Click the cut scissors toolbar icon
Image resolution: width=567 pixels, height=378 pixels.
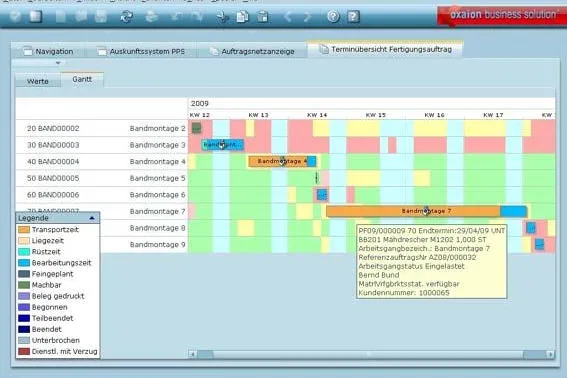click(x=222, y=17)
